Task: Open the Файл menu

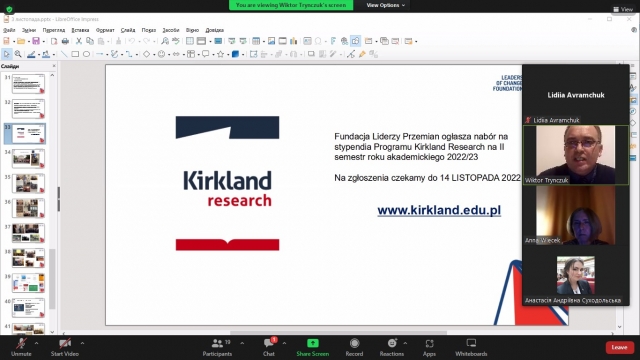Action: click(x=9, y=30)
